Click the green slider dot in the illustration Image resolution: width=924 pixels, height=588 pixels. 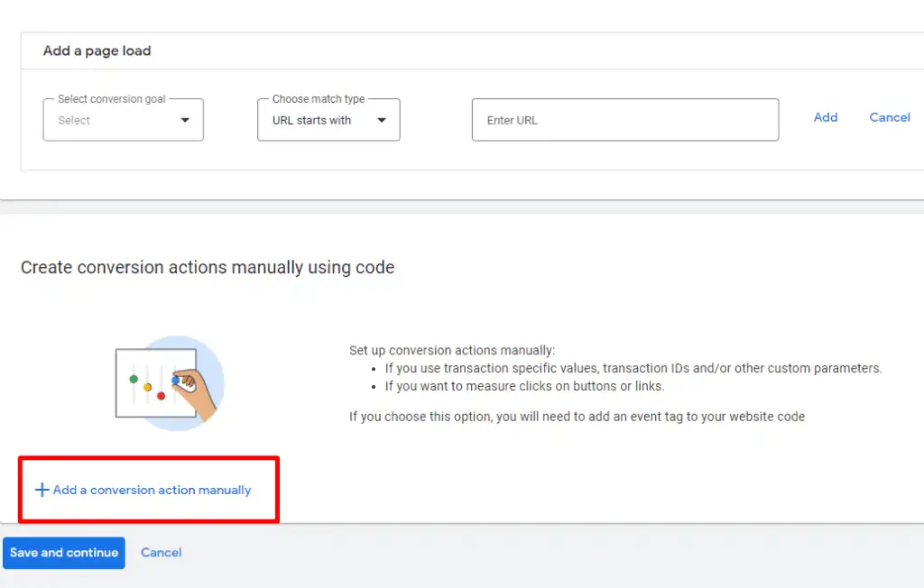click(134, 380)
